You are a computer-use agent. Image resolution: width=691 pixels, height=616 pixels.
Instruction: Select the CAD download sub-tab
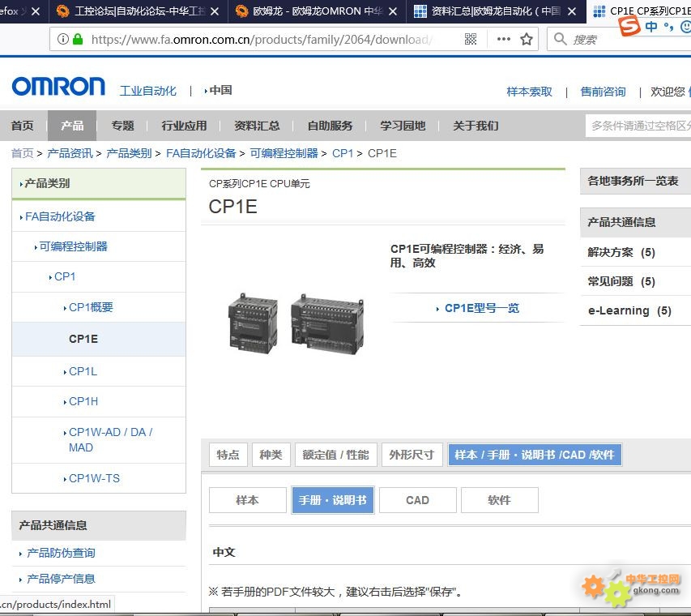(x=417, y=500)
